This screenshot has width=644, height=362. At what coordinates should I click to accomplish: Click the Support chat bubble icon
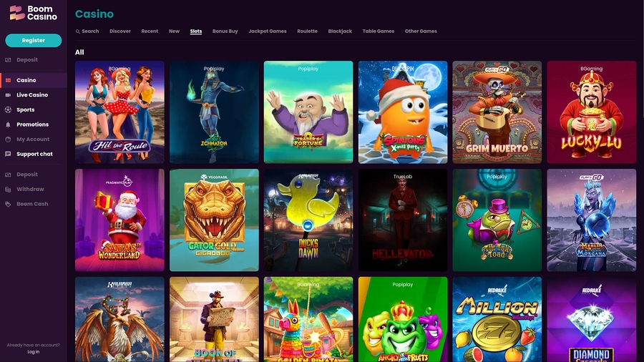click(8, 154)
